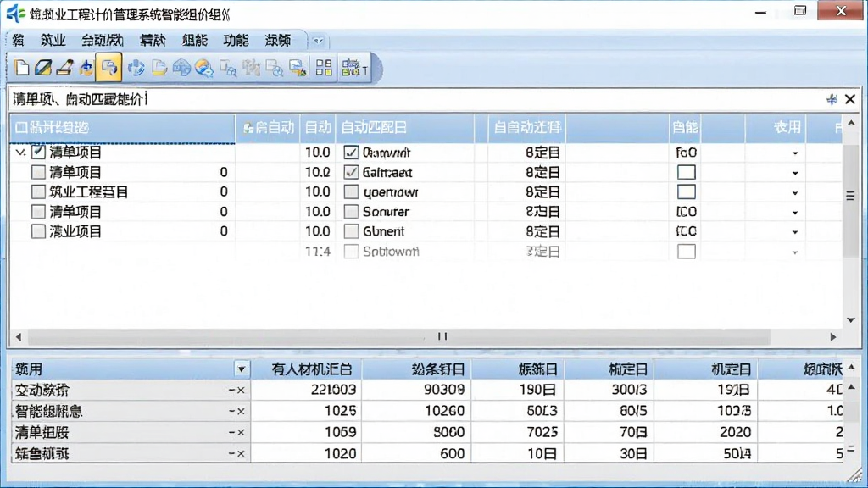Open dropdown arrow in Gbnent row
This screenshot has height=488, width=868.
click(x=795, y=232)
